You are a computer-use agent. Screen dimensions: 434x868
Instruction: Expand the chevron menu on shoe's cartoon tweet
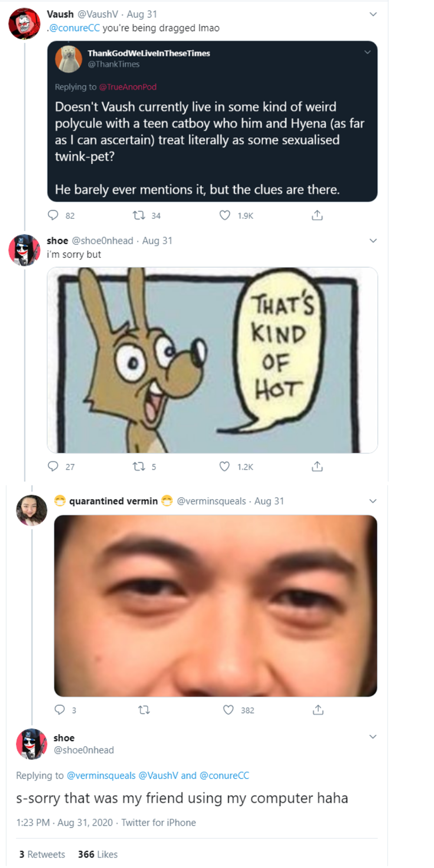point(373,241)
